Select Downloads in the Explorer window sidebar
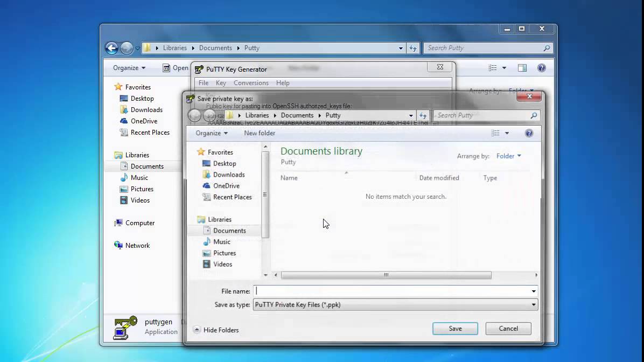Viewport: 644px width, 362px height. [146, 110]
